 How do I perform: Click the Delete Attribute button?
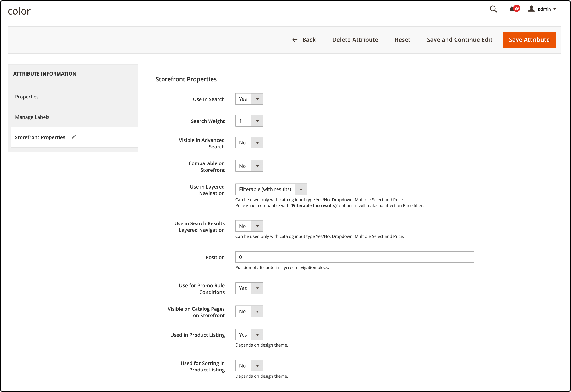[x=355, y=40]
